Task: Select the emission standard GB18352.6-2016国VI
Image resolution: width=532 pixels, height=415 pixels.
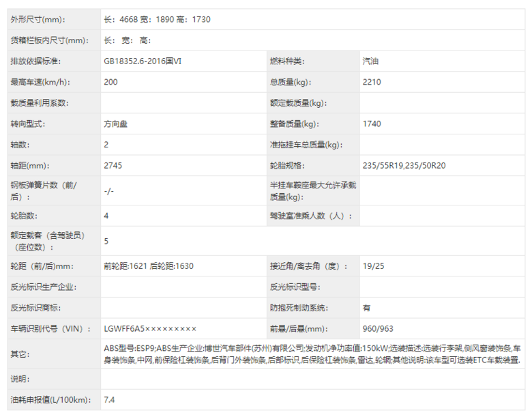Action: pyautogui.click(x=143, y=61)
